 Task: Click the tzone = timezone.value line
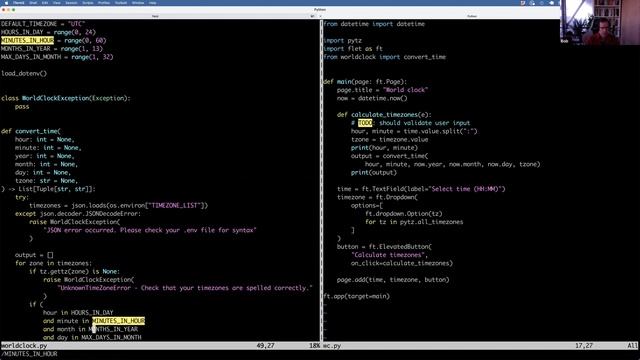389,140
